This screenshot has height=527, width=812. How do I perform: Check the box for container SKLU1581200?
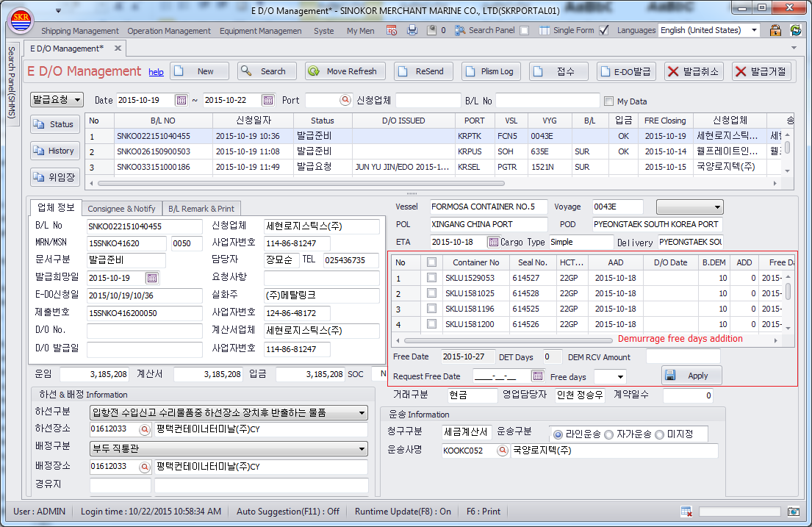431,324
